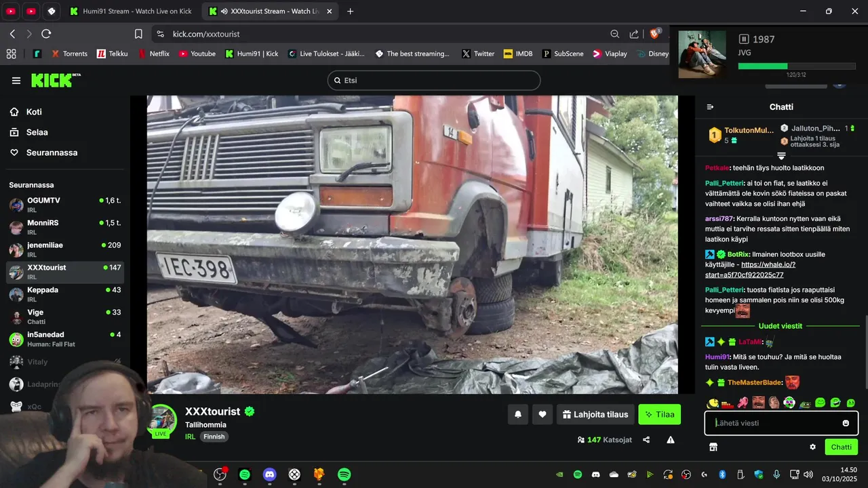Click the Uudet viestit new messages label

(780, 326)
